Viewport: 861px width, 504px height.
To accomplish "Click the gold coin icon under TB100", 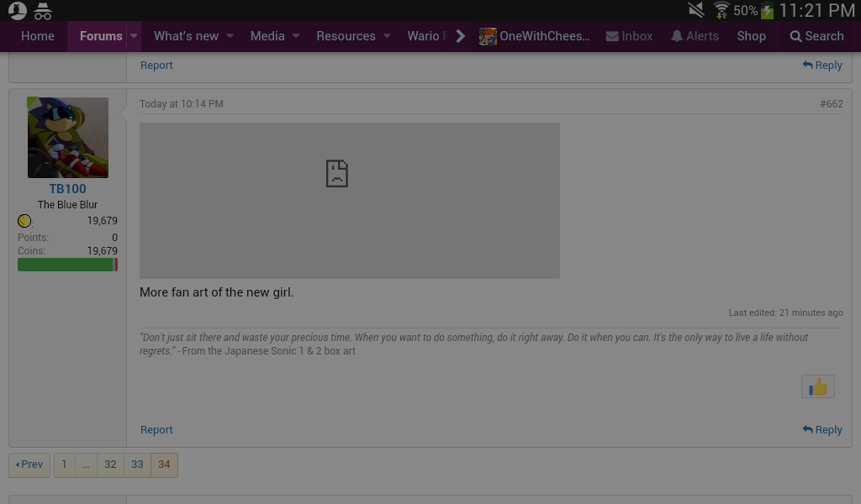I will [x=24, y=221].
